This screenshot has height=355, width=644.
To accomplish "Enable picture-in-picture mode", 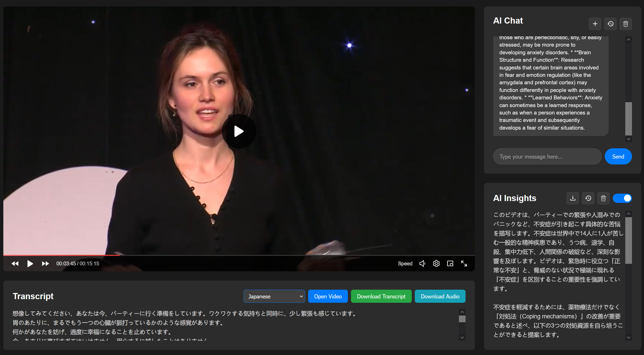I will pyautogui.click(x=450, y=263).
